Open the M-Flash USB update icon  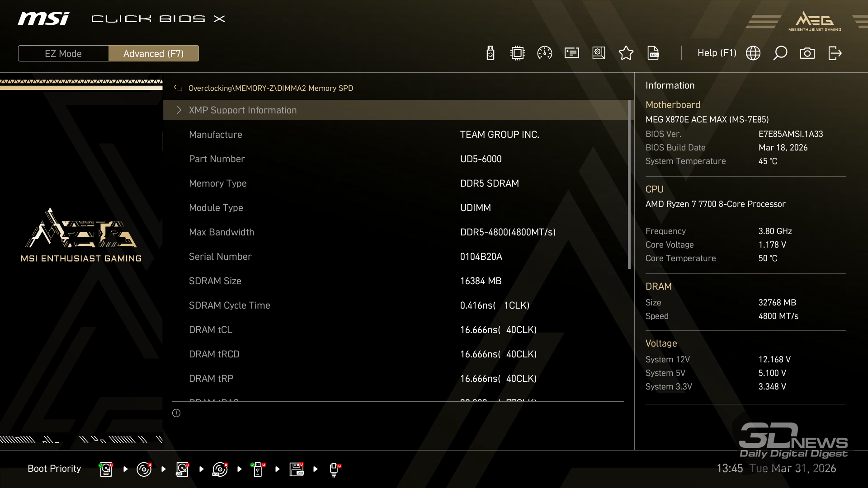click(490, 53)
